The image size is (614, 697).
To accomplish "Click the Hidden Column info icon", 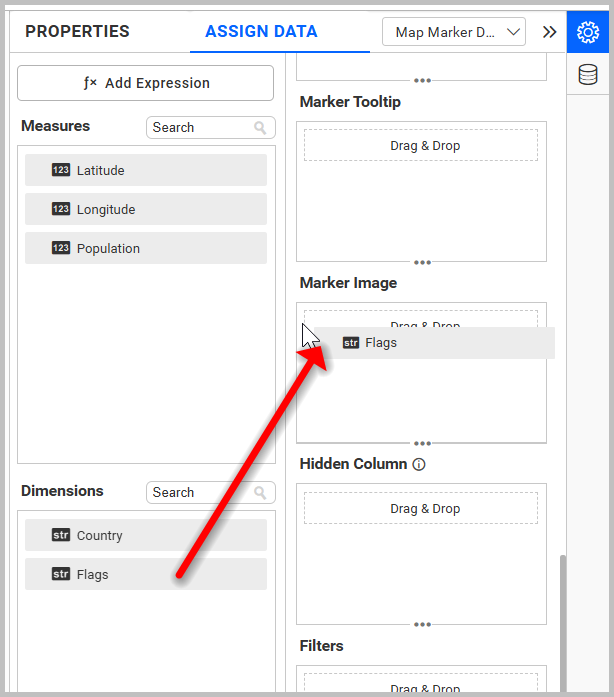I will (419, 464).
